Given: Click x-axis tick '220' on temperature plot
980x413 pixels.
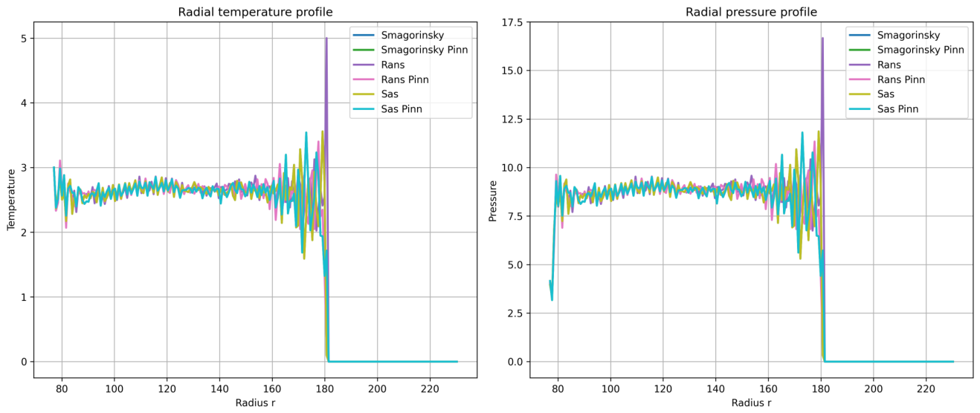Looking at the screenshot, I should [431, 388].
